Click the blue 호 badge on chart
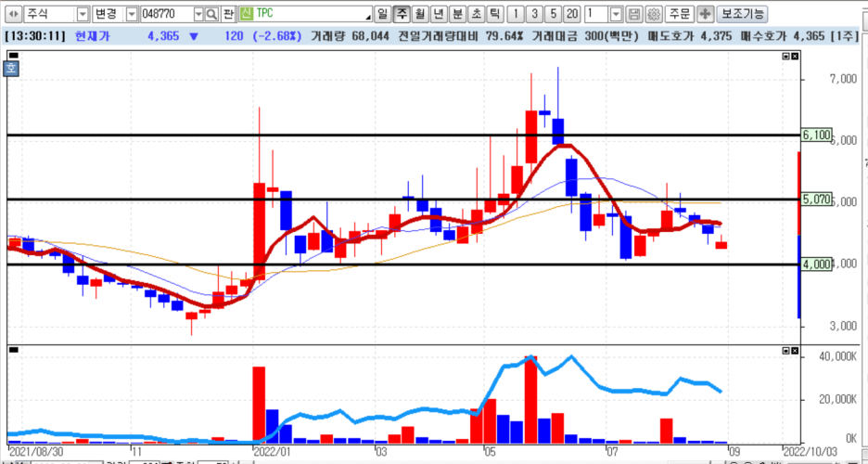 pos(10,68)
